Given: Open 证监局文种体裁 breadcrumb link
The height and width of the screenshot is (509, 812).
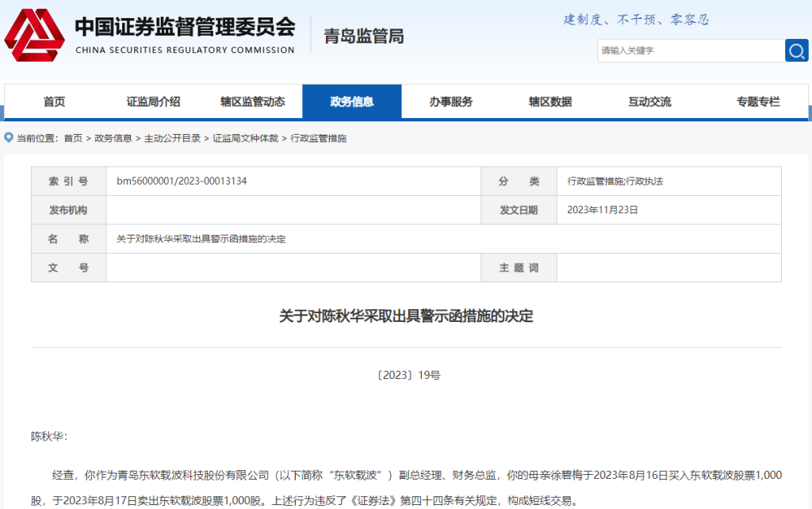Looking at the screenshot, I should (x=245, y=139).
